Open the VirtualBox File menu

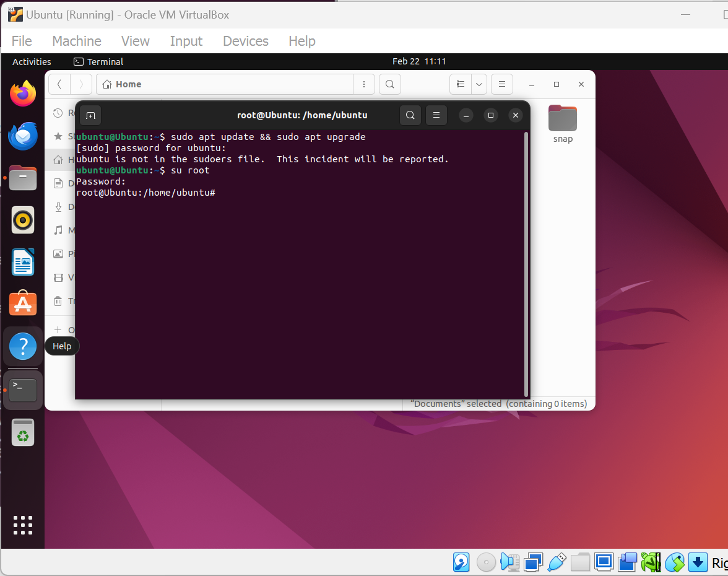pos(22,41)
